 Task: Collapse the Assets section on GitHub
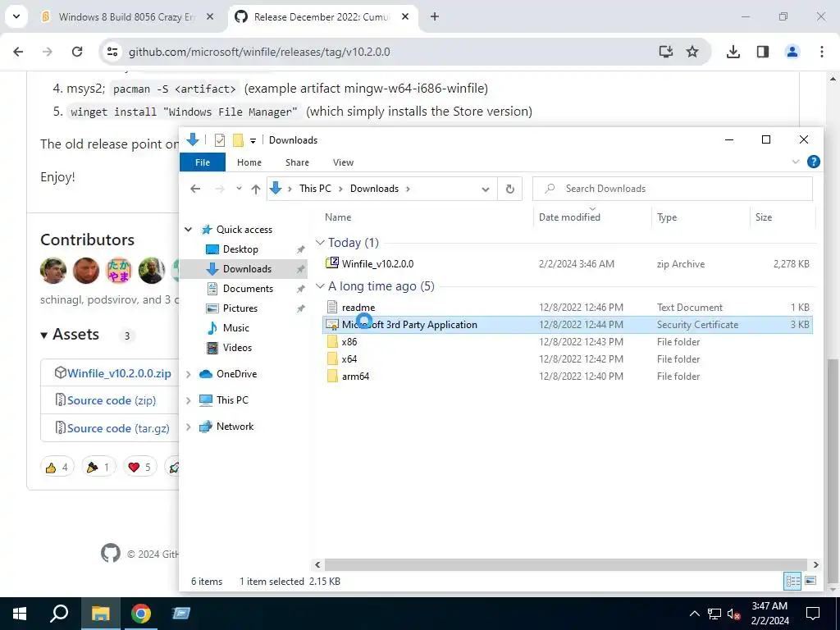(70, 335)
